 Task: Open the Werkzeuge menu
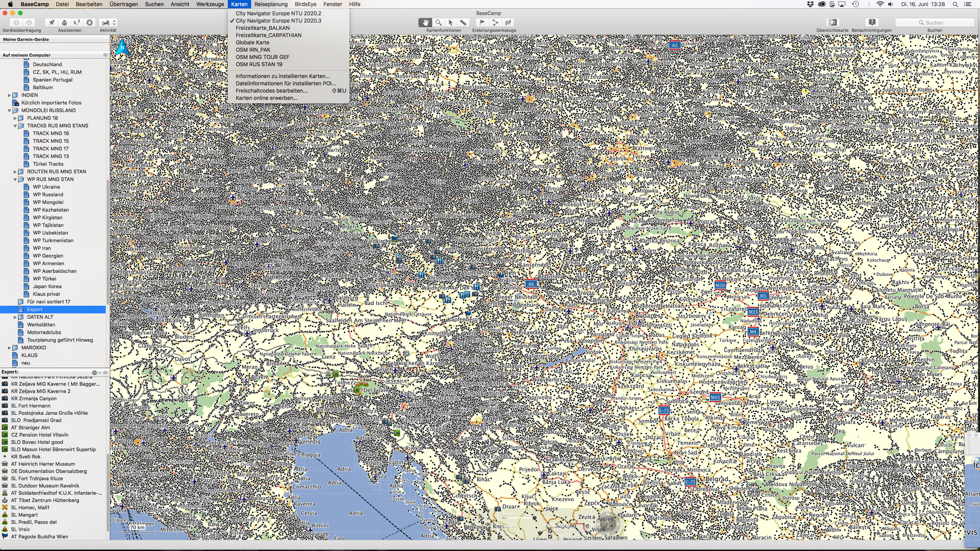[x=210, y=4]
